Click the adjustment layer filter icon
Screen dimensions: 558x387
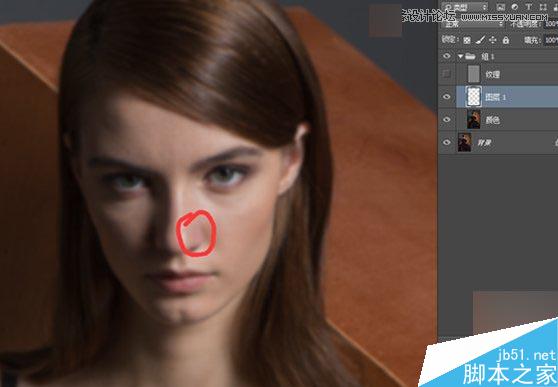click(x=515, y=7)
